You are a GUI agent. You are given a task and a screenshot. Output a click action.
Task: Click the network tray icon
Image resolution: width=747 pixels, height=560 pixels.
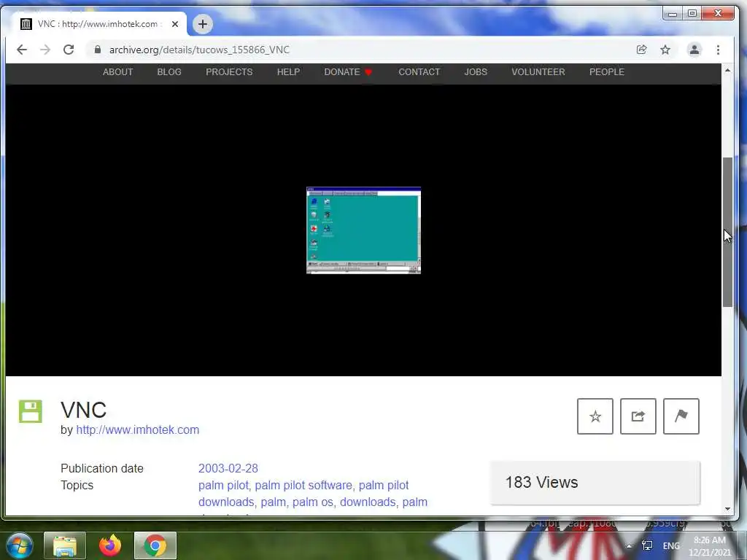647,545
